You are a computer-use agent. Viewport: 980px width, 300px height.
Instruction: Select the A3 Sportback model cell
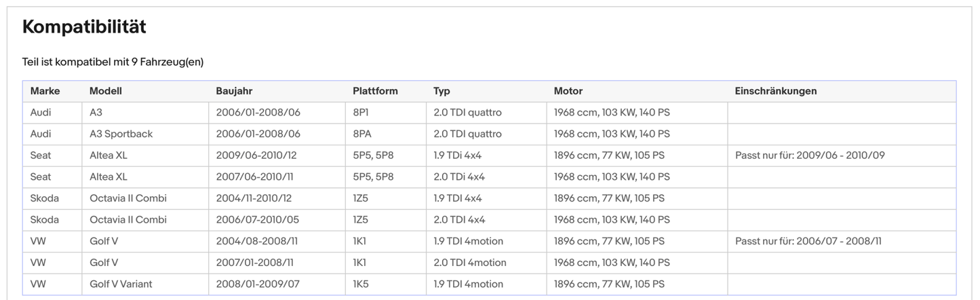(121, 134)
